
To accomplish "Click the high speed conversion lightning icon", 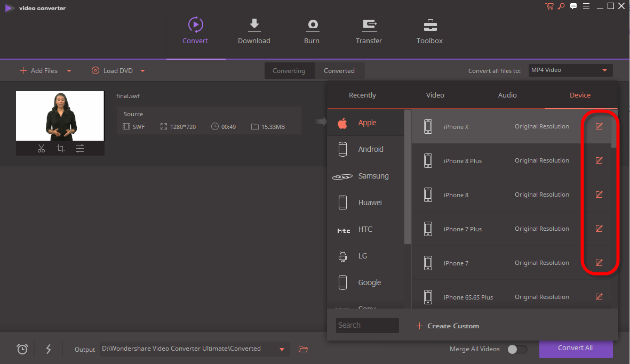I will click(49, 349).
